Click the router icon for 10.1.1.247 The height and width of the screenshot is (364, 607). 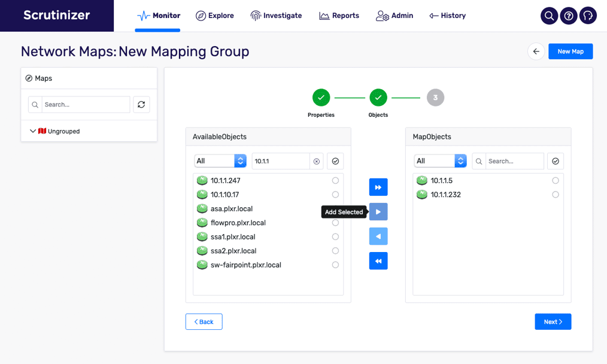coord(202,180)
